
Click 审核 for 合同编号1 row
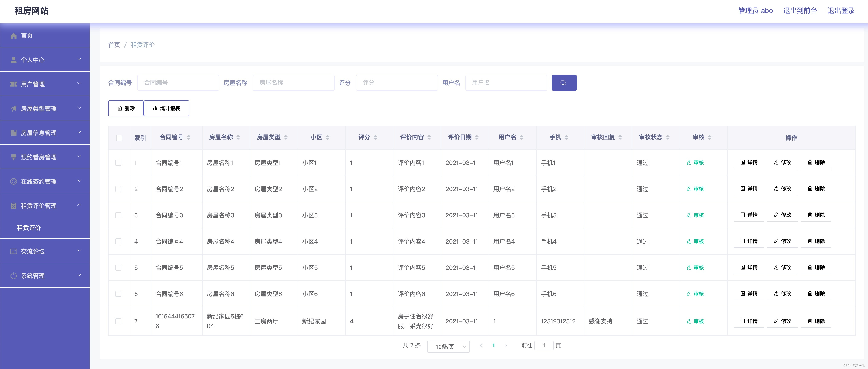coord(695,163)
